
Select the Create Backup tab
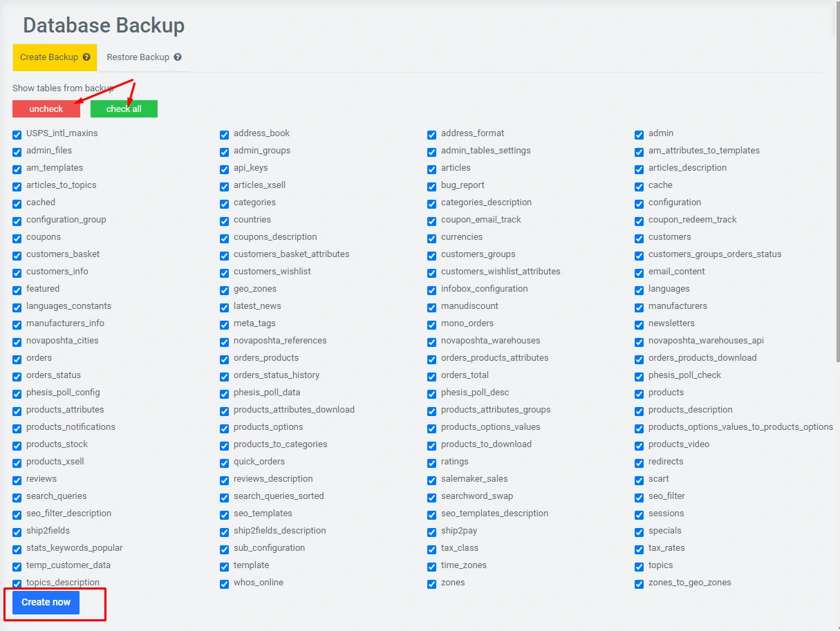pyautogui.click(x=48, y=57)
